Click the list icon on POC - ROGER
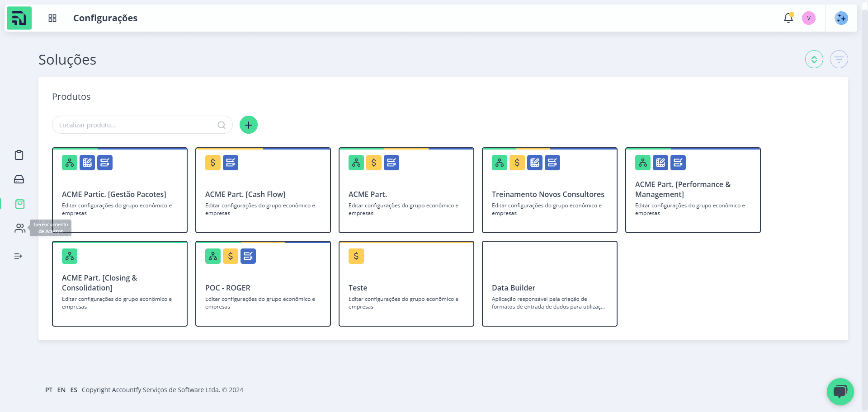The width and height of the screenshot is (868, 412). tap(248, 256)
